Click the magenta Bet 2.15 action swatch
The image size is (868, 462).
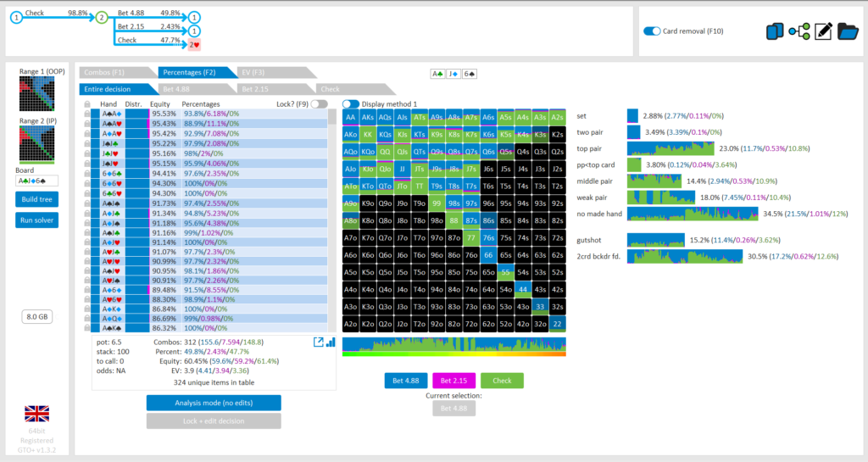pyautogui.click(x=453, y=381)
